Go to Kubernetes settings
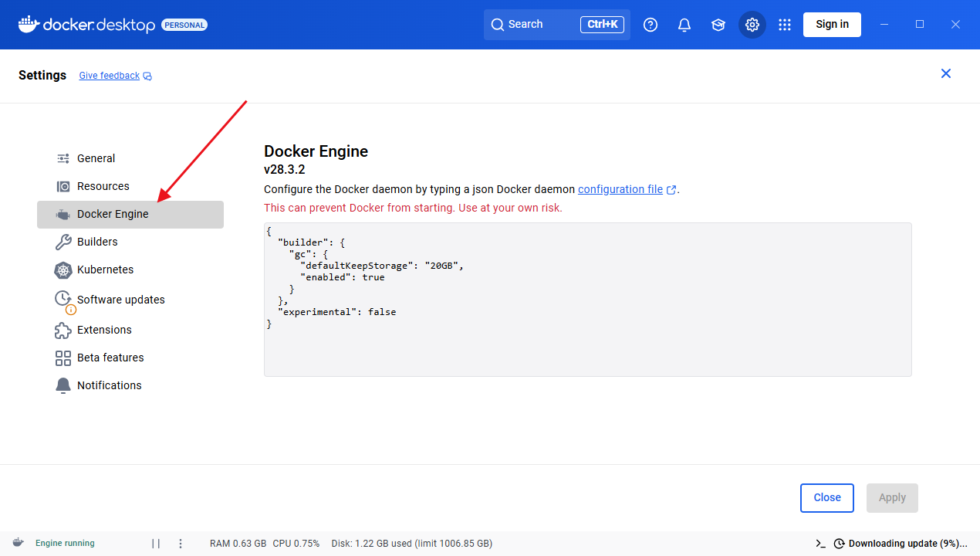Screen dimensions: 980x556 pyautogui.click(x=130, y=270)
